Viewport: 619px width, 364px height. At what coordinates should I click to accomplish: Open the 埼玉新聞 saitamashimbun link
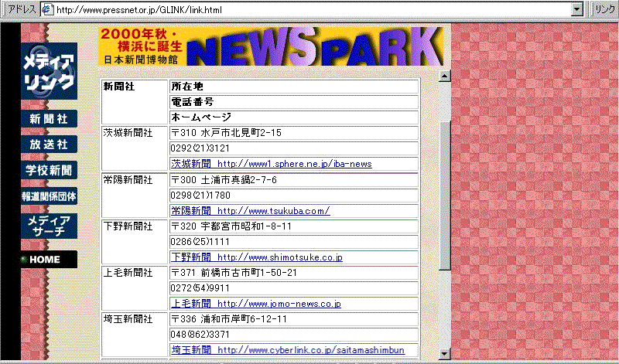point(287,350)
